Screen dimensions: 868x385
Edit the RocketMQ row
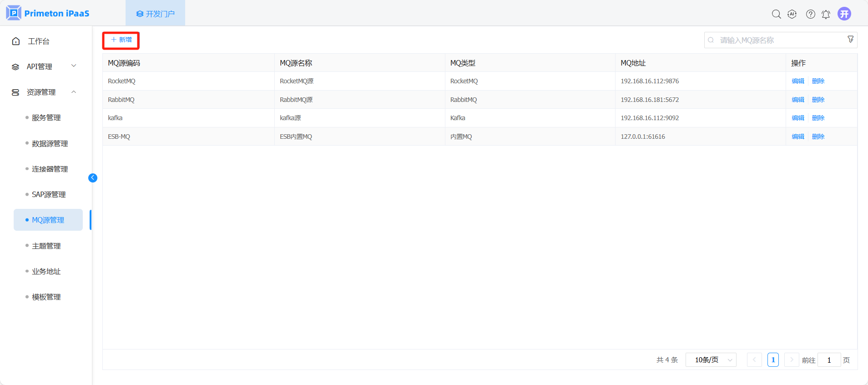797,81
